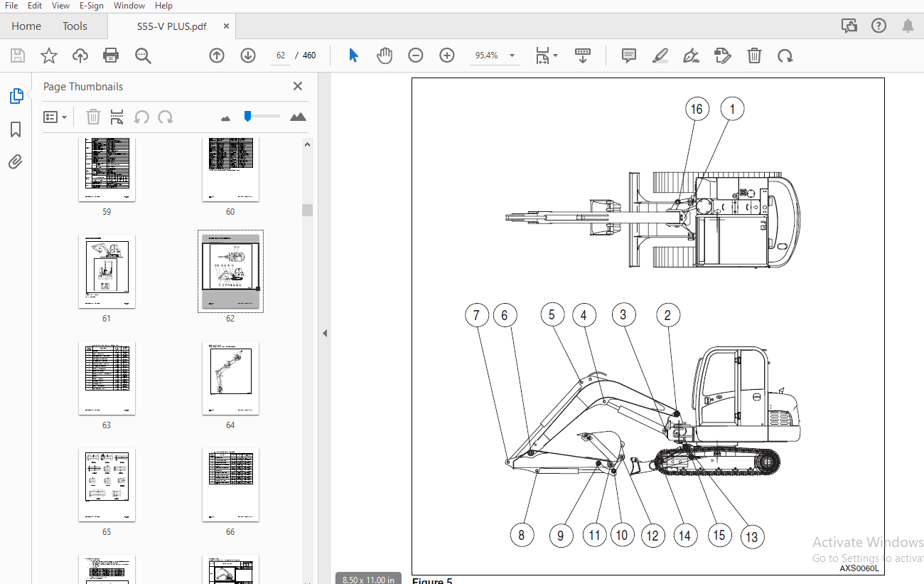Image resolution: width=924 pixels, height=584 pixels.
Task: Select page 66 thumbnail
Action: (230, 484)
